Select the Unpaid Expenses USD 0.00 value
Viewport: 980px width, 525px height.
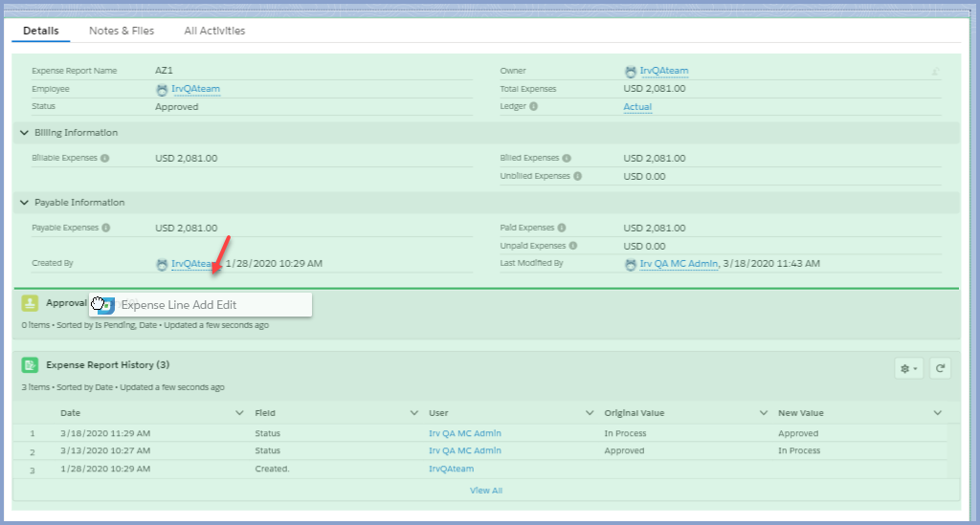[644, 246]
